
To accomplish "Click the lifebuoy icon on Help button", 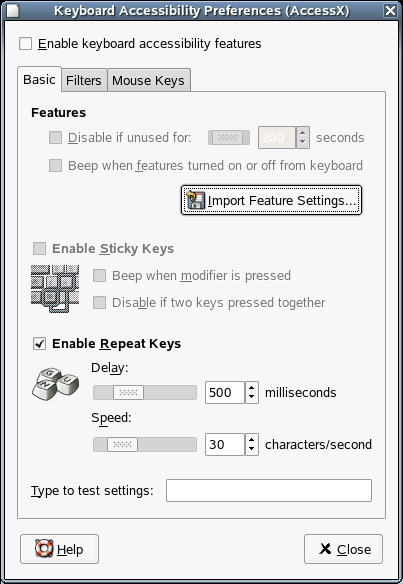I will 44,549.
